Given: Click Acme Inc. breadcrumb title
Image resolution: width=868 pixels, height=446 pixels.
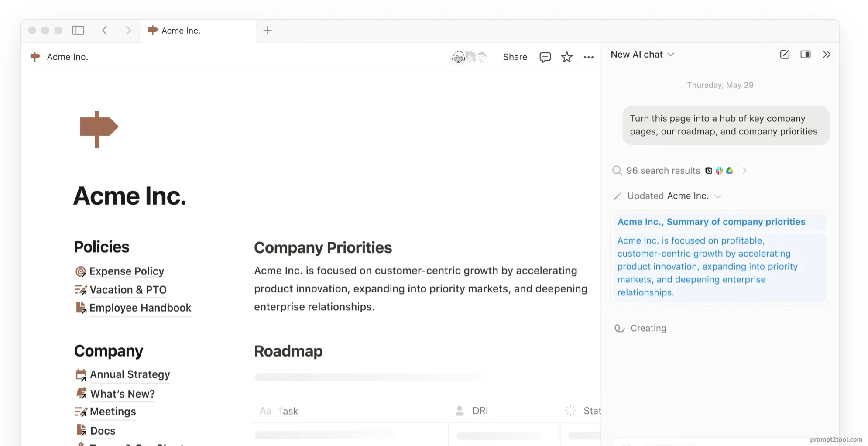Looking at the screenshot, I should click(x=68, y=57).
